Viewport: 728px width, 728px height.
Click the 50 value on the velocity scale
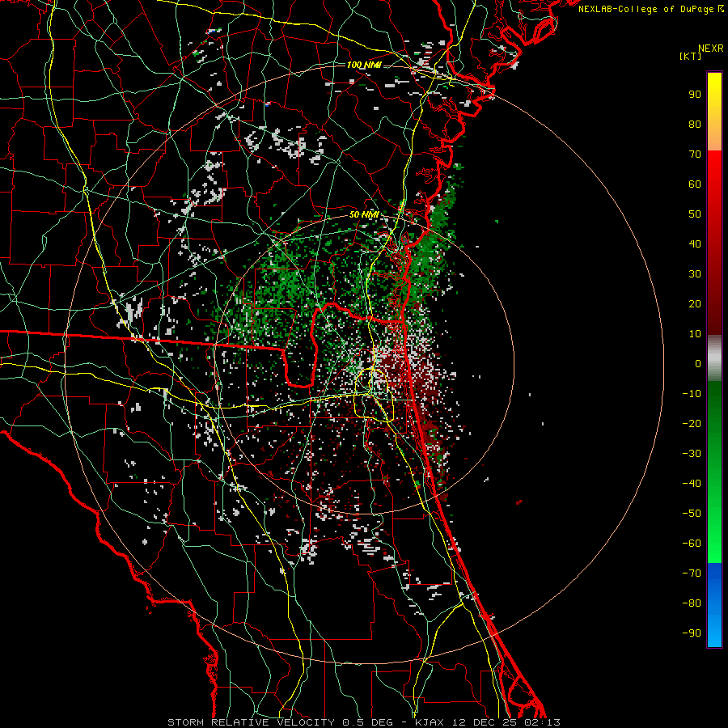695,214
